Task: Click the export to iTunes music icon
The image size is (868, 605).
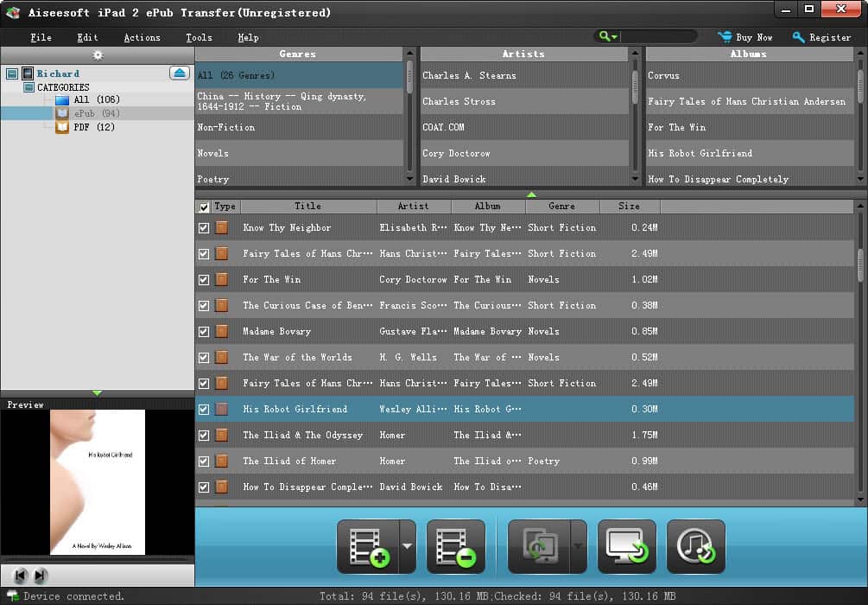Action: 696,547
